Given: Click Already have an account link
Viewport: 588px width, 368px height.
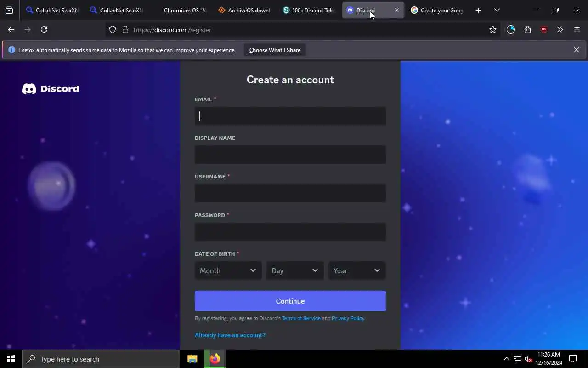Looking at the screenshot, I should click(230, 335).
